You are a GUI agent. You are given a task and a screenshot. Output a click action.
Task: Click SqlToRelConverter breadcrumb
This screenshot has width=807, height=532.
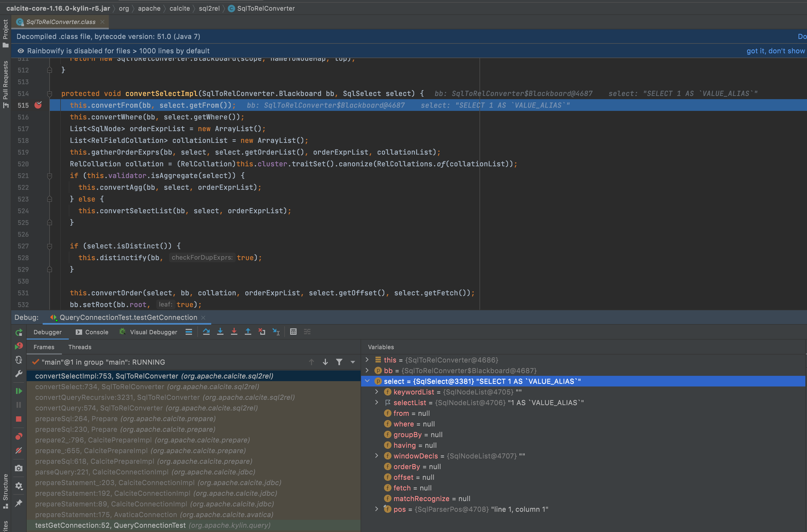(x=261, y=9)
